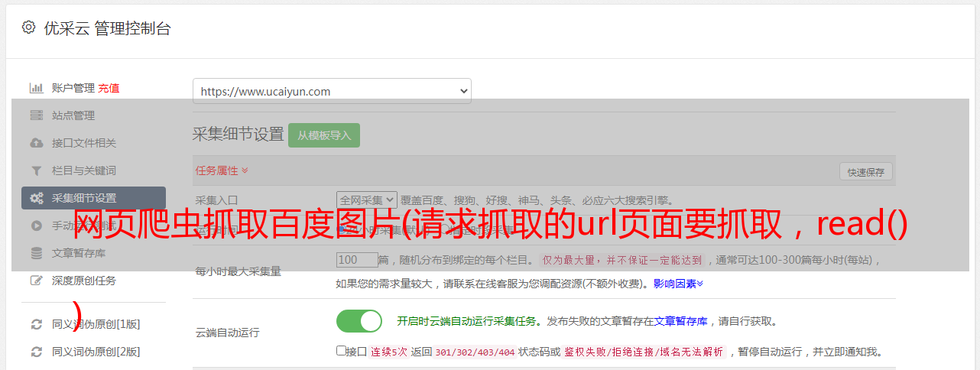This screenshot has height=370, width=980.
Task: Click the 每小时最大采集量 row label
Action: tap(239, 271)
